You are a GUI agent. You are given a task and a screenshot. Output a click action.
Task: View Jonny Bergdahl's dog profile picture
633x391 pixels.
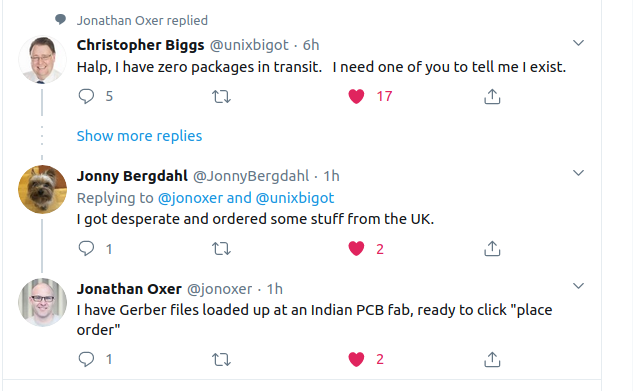42,189
